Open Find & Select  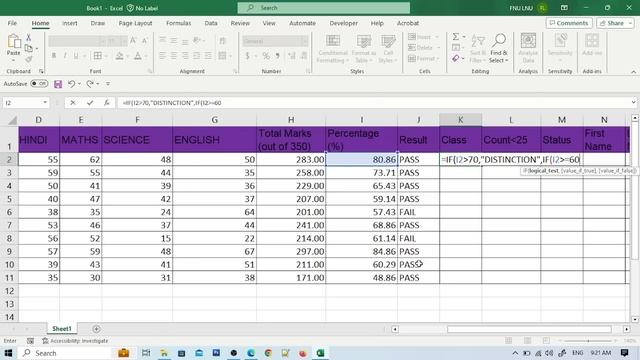[x=499, y=49]
